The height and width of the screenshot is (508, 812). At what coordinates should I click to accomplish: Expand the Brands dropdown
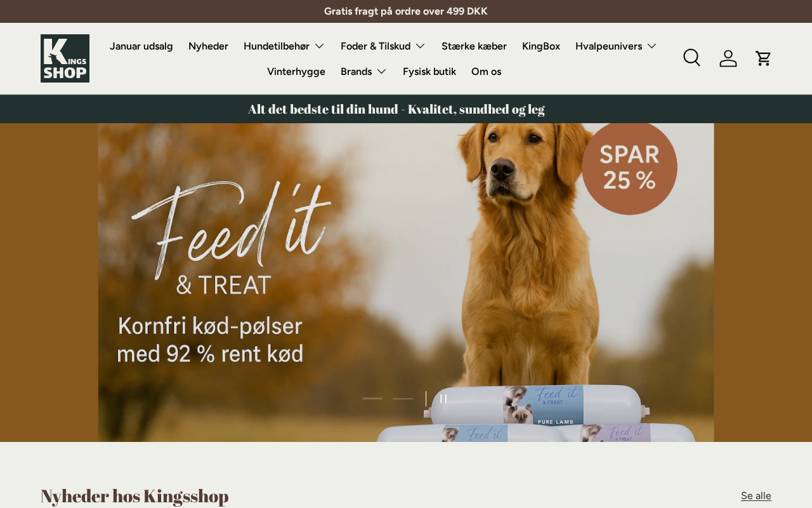click(x=363, y=71)
